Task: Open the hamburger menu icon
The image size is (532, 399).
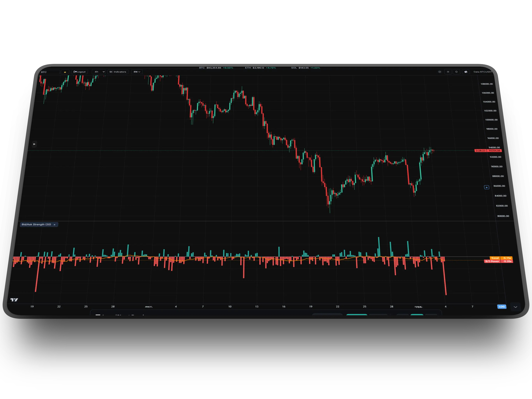Action: pos(448,72)
